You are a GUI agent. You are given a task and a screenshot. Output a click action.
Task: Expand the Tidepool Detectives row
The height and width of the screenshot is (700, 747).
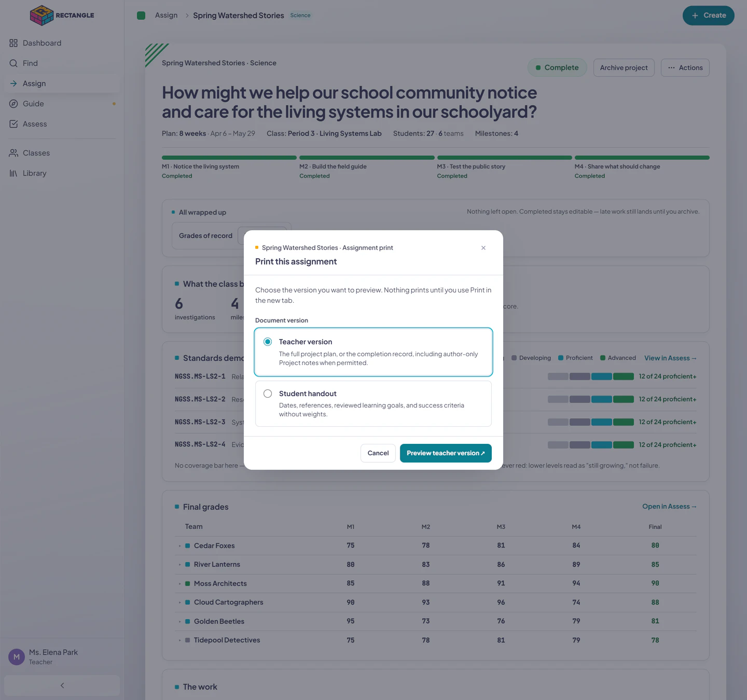point(180,640)
